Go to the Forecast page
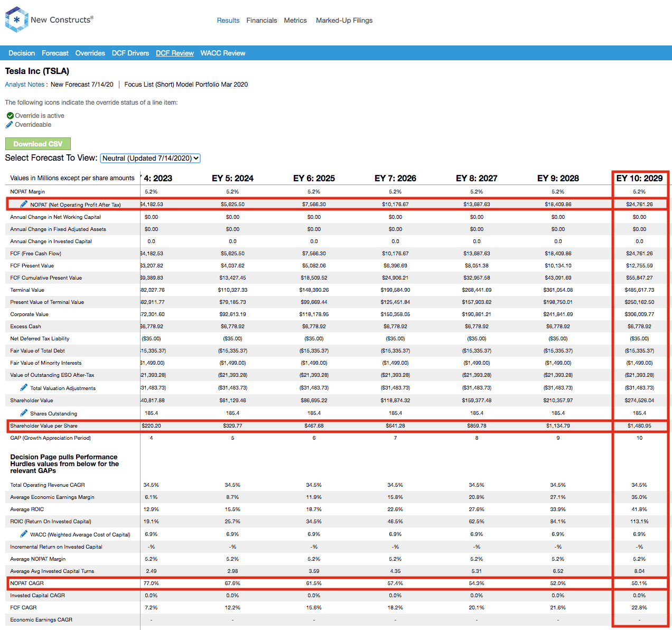The image size is (672, 630). pyautogui.click(x=55, y=53)
